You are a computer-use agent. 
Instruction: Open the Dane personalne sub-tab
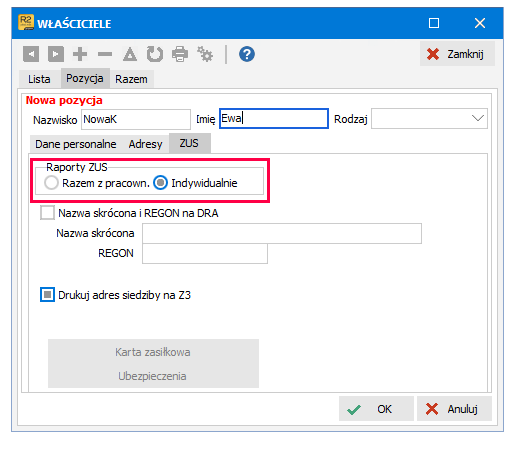[x=76, y=144]
